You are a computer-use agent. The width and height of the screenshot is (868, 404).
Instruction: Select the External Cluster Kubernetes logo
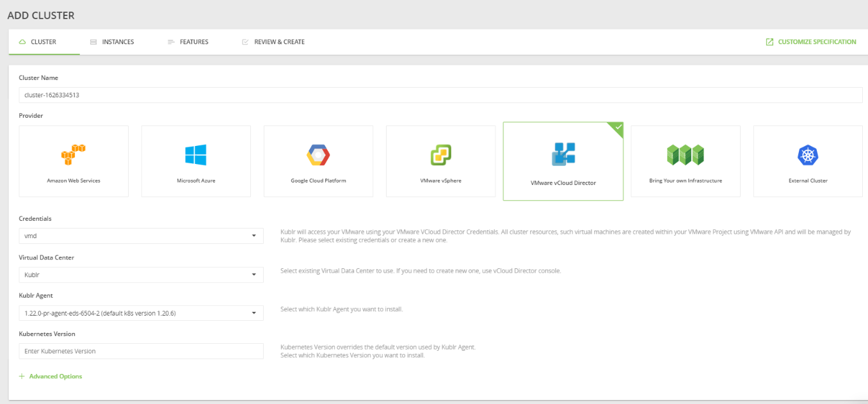[x=808, y=155]
